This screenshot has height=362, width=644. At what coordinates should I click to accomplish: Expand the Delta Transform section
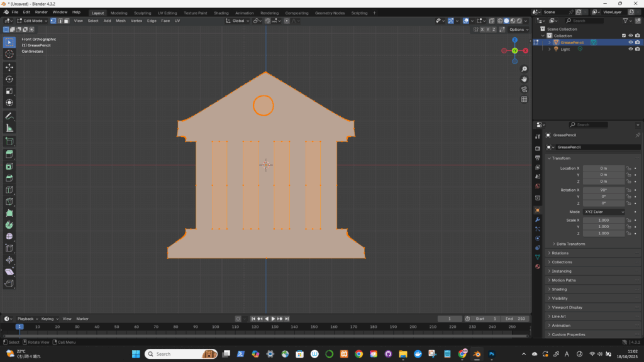click(x=570, y=244)
